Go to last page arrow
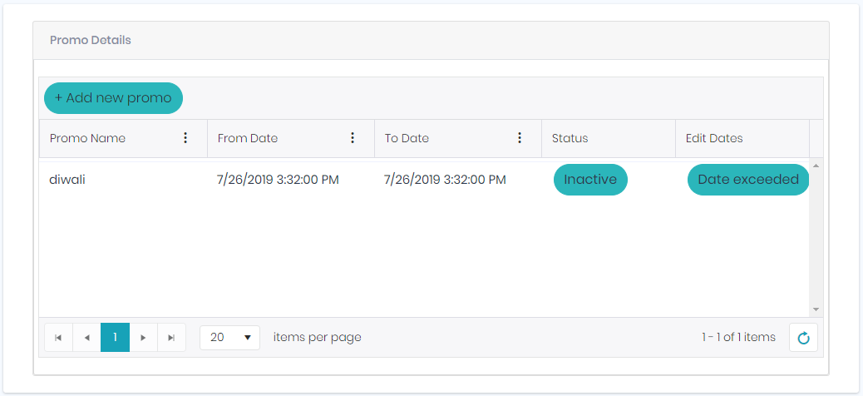Viewport: 868px width, 396px height. click(171, 337)
